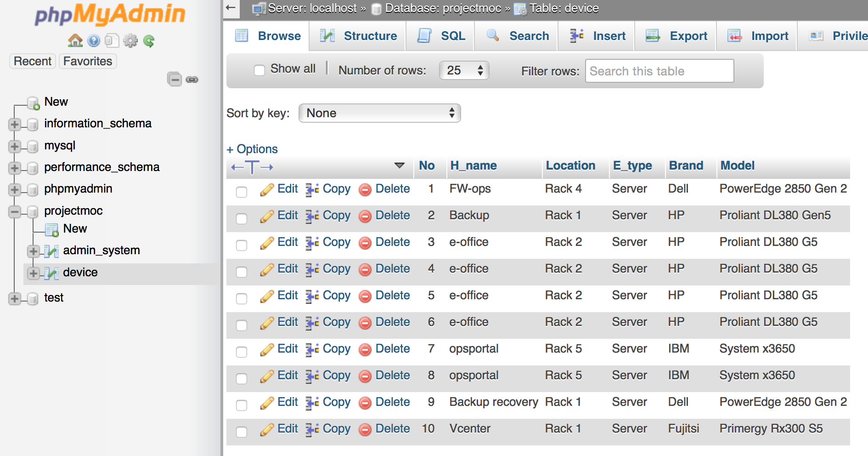Screen dimensions: 868x456
Task: Tick the checkbox for row 7 opsportal
Action: click(242, 352)
